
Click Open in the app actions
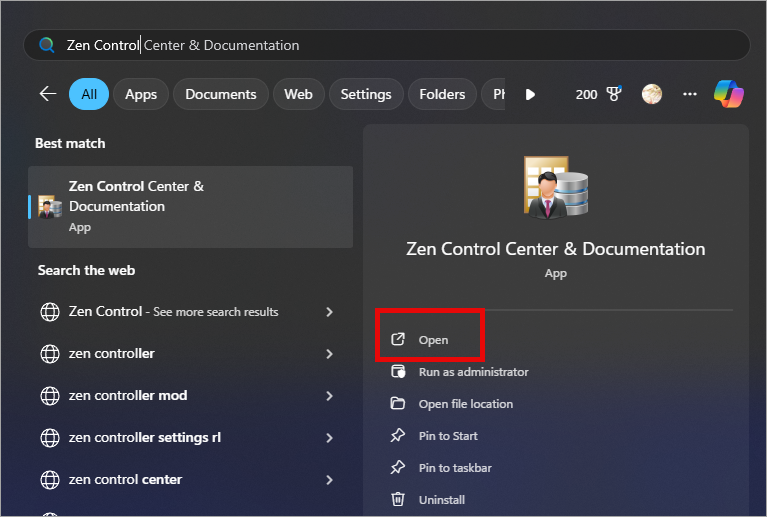433,340
